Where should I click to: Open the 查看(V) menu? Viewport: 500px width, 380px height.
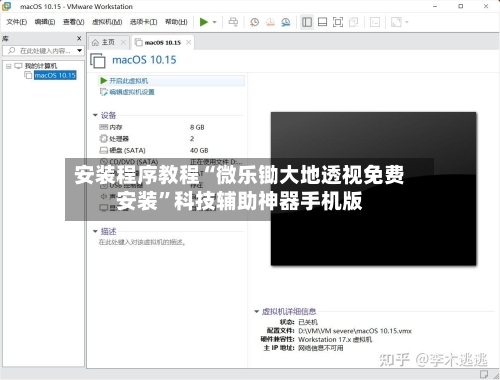pyautogui.click(x=73, y=22)
